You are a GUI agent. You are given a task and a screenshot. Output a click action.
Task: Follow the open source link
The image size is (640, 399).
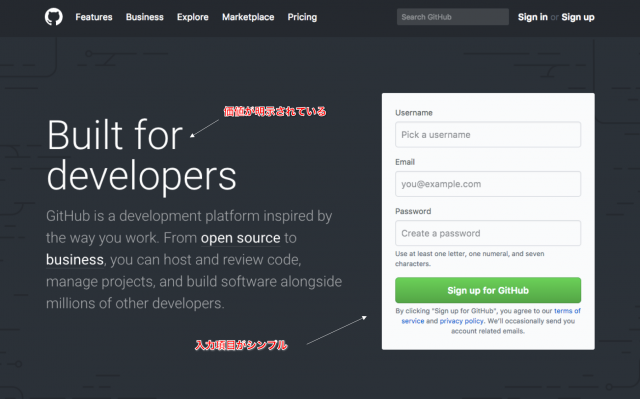pyautogui.click(x=240, y=238)
